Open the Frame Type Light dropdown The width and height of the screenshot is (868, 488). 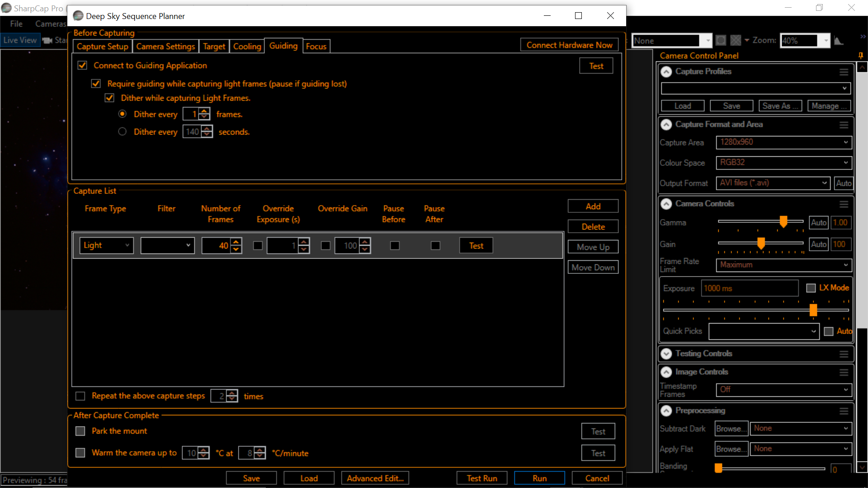(106, 245)
